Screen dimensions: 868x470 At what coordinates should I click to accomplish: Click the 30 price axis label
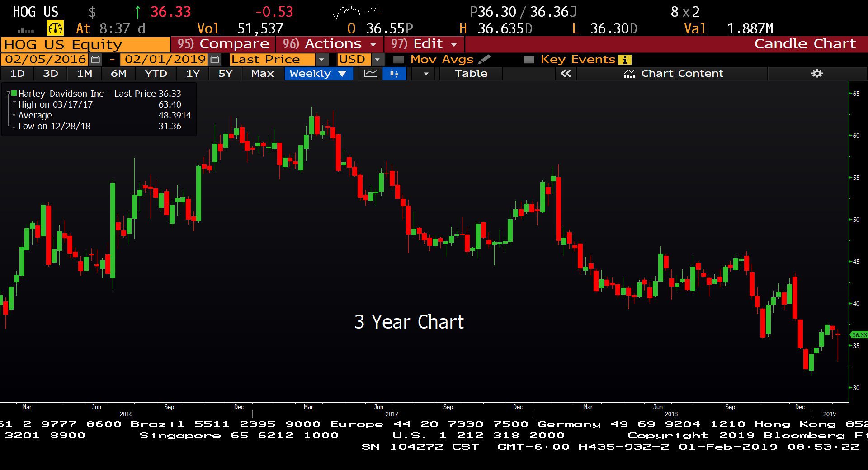tap(856, 388)
